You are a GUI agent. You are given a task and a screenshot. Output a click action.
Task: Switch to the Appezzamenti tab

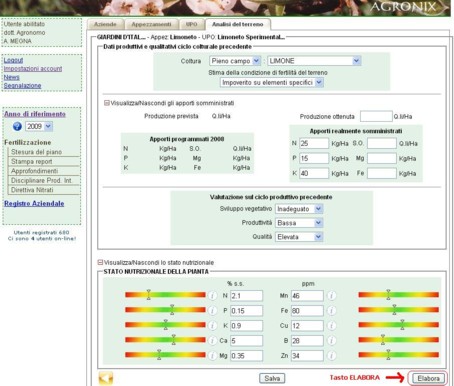pos(151,24)
